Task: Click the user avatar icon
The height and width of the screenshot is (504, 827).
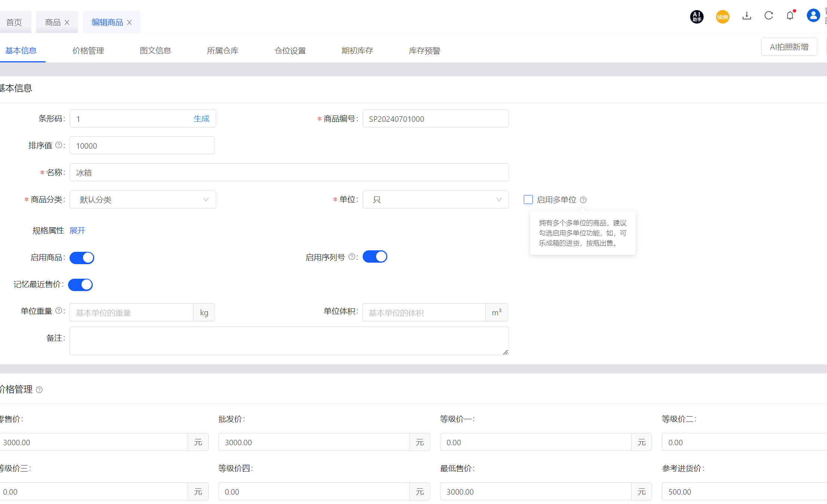Action: click(813, 16)
